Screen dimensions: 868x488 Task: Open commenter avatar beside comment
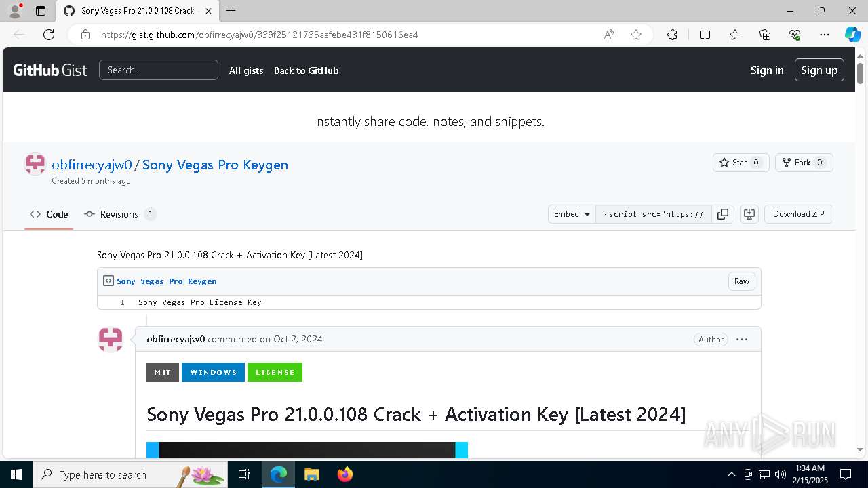(111, 339)
